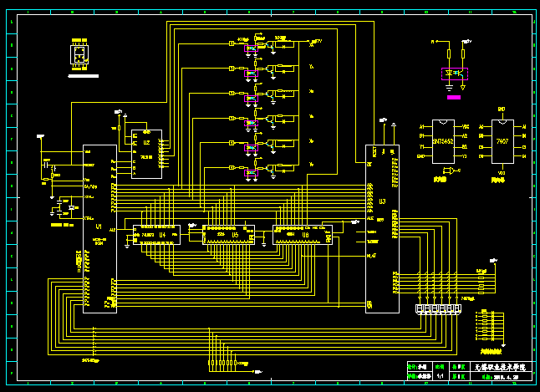Click the VCC label below the 7407
The image size is (540, 392).
click(x=502, y=173)
